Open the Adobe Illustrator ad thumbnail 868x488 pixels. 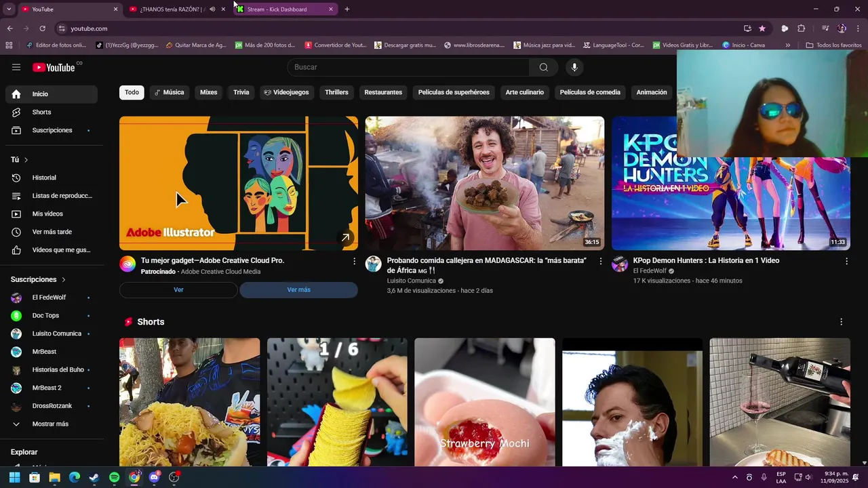click(239, 183)
